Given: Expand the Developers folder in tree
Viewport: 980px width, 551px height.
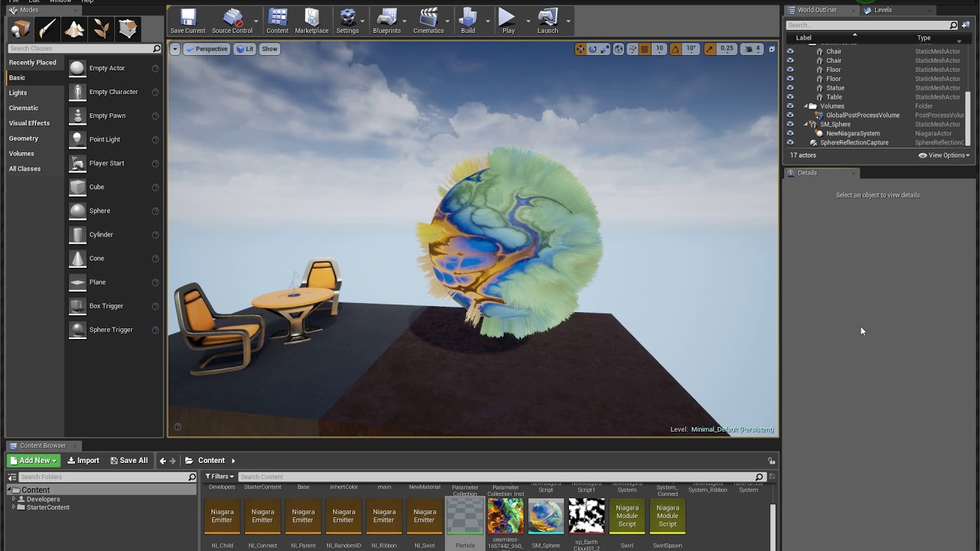Looking at the screenshot, I should click(14, 499).
